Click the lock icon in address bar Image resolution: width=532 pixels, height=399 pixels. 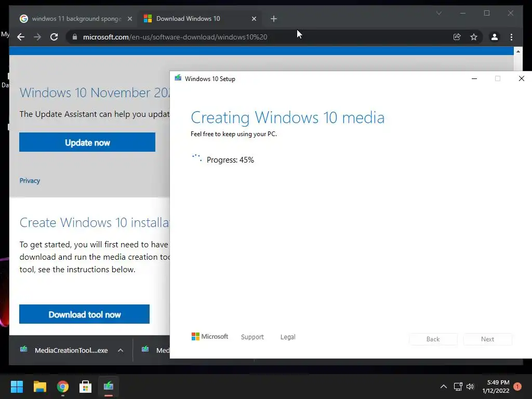click(75, 37)
